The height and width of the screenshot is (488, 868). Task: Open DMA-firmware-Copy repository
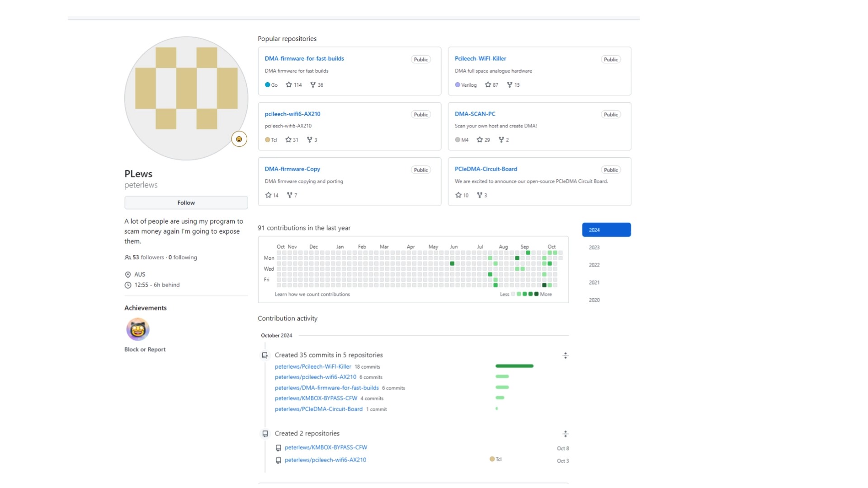292,169
